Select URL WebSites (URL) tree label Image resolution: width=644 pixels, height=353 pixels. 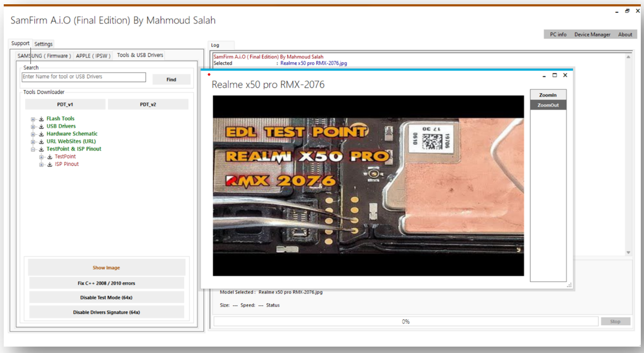pos(71,142)
